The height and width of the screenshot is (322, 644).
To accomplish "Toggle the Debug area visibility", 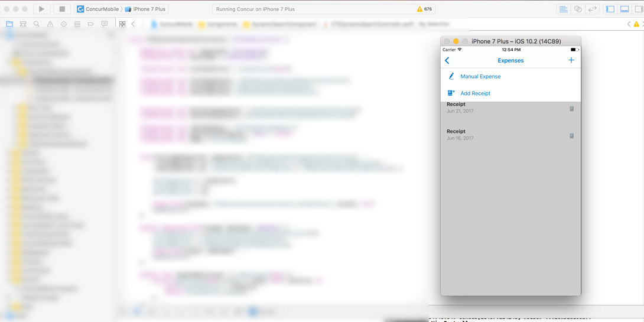I will (625, 9).
